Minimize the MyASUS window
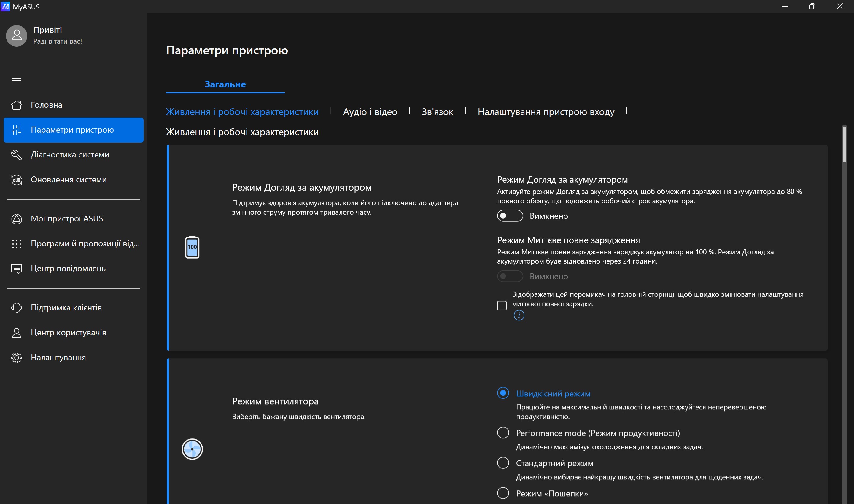Viewport: 854px width, 504px height. (x=785, y=7)
